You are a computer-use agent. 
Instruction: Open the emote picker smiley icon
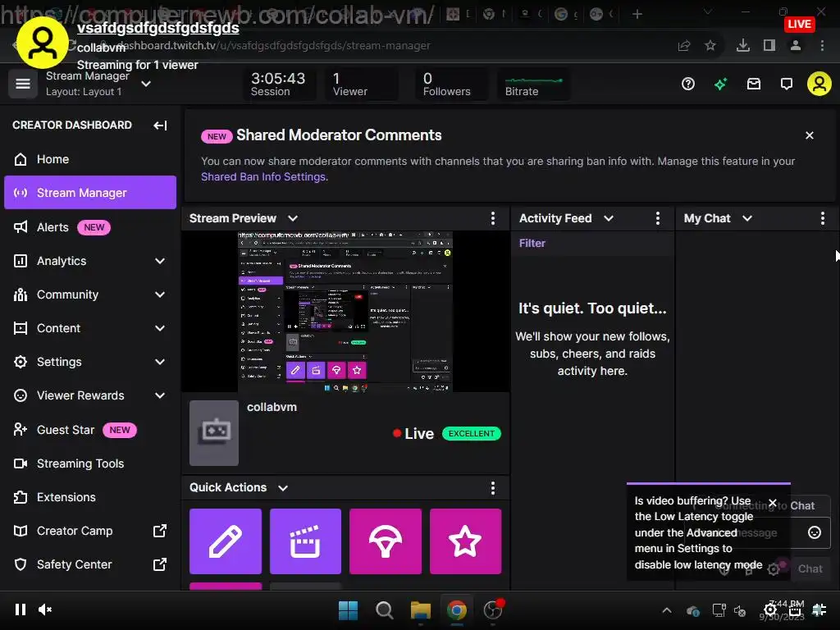click(x=815, y=532)
